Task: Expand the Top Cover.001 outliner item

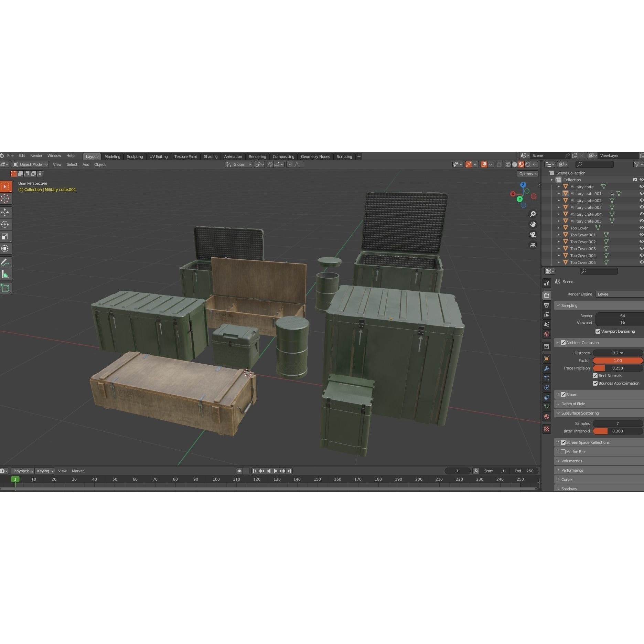Action: click(558, 235)
